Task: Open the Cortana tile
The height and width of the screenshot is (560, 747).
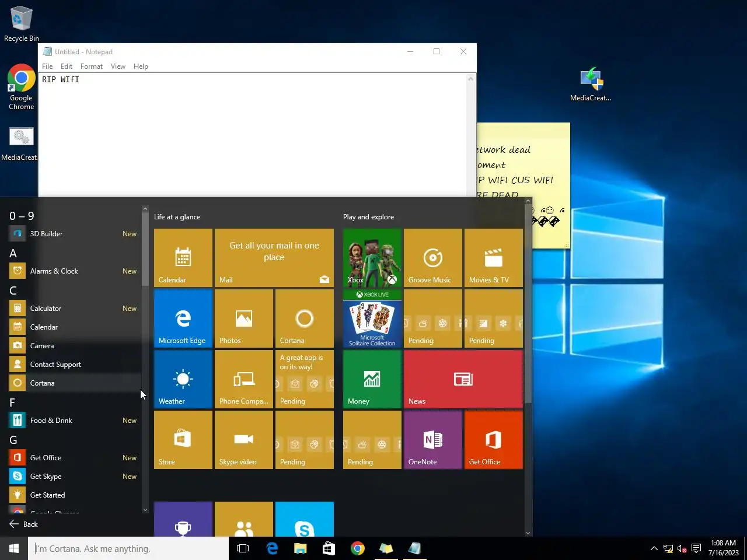Action: 305,318
